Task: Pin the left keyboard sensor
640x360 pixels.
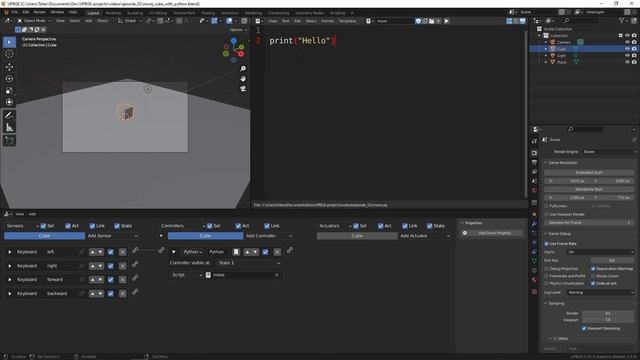Action: point(82,252)
